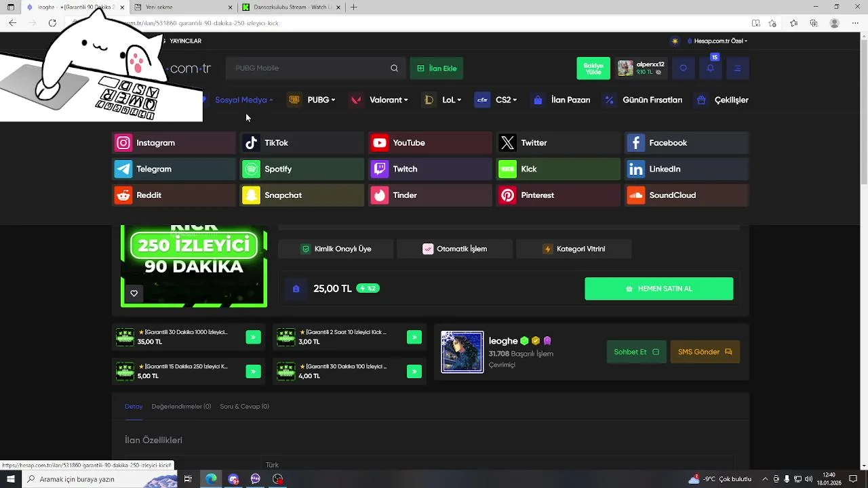Open Task View on the taskbar
Image resolution: width=868 pixels, height=488 pixels.
pos(188,479)
